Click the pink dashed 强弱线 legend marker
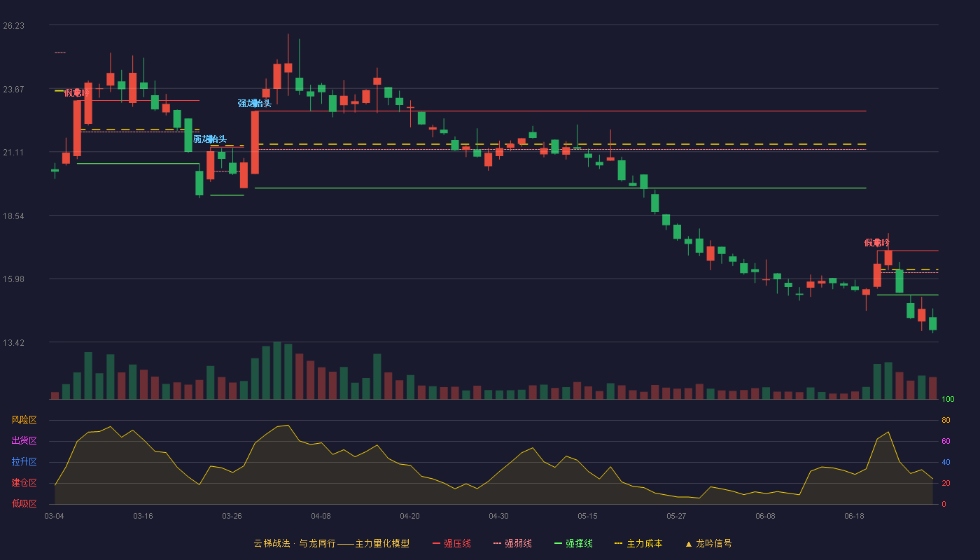The image size is (980, 560). (x=497, y=543)
